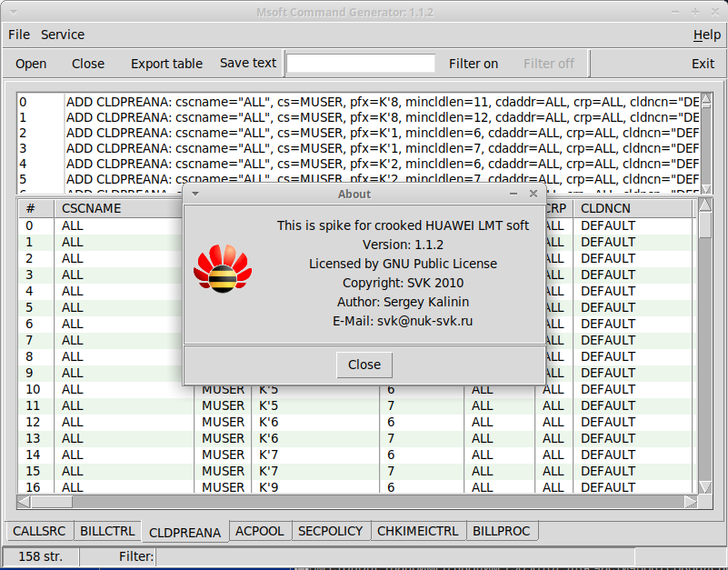Viewport: 728px width, 570px height.
Task: Switch to the ACPOOL tab
Action: pyautogui.click(x=260, y=531)
